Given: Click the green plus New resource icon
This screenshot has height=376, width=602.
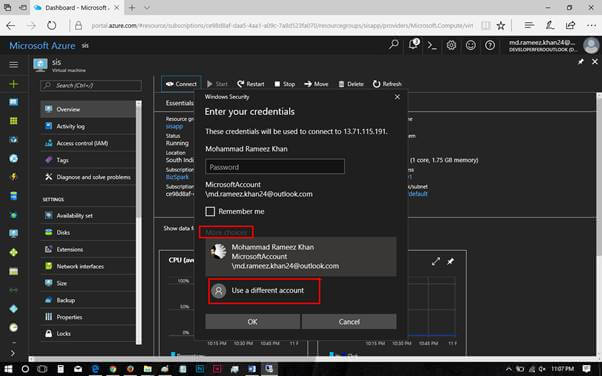Looking at the screenshot, I should point(13,84).
